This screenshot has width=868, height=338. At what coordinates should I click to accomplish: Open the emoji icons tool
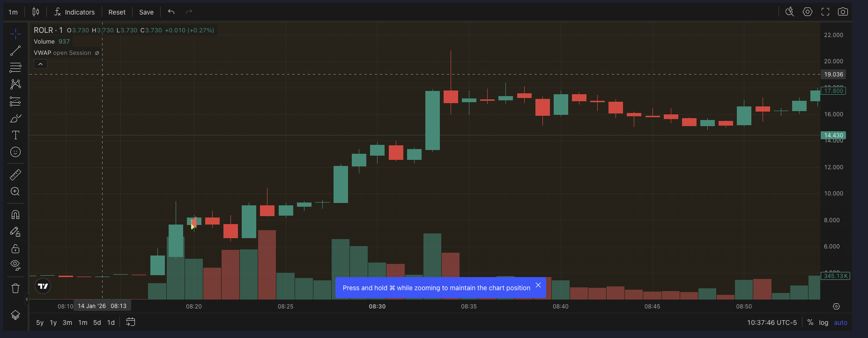tap(15, 152)
